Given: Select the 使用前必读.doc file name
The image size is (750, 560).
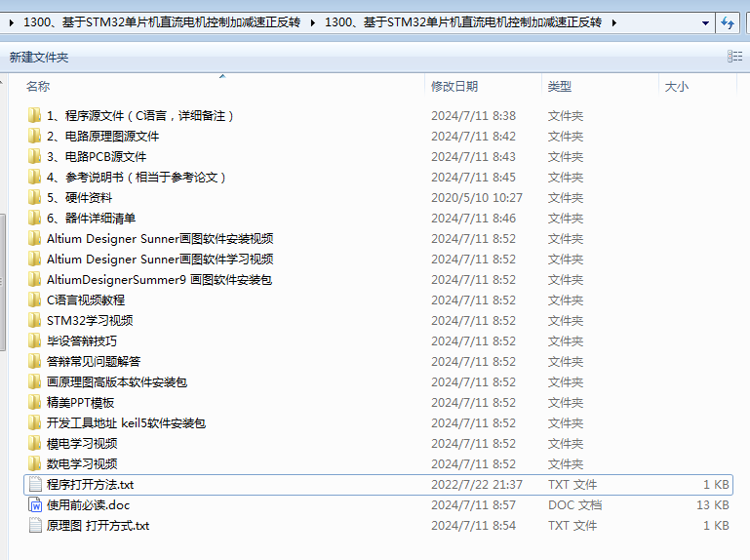Looking at the screenshot, I should (89, 505).
